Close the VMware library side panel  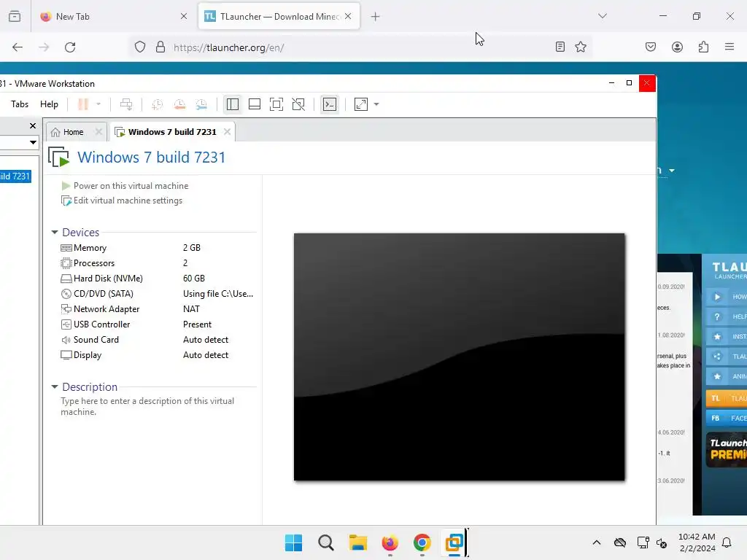(x=32, y=125)
